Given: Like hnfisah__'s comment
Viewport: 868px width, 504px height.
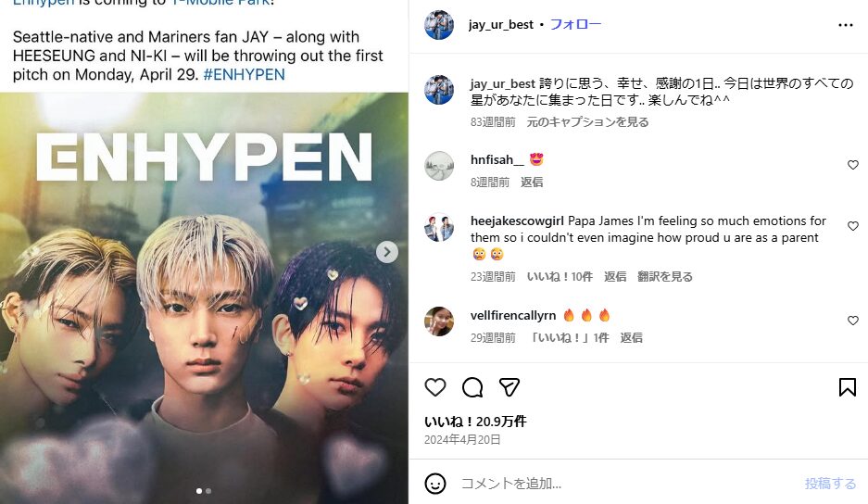Looking at the screenshot, I should click(852, 165).
